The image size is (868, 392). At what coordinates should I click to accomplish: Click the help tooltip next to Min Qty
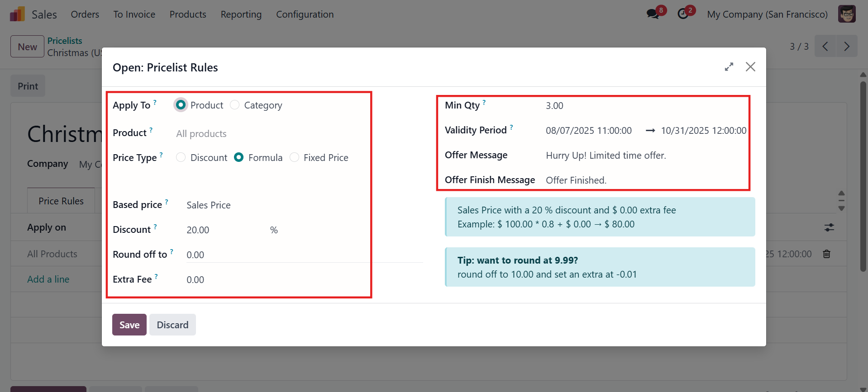484,102
